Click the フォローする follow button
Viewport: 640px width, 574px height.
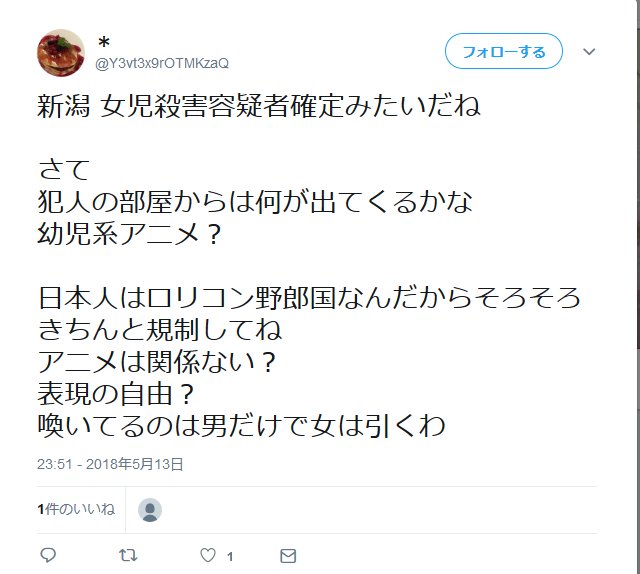coord(504,51)
